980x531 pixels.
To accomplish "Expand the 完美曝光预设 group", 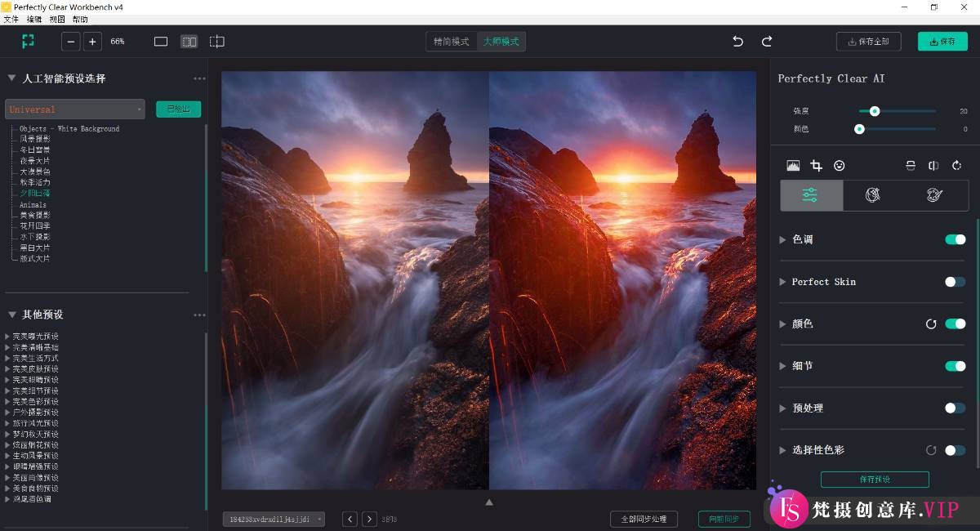I will tap(7, 337).
